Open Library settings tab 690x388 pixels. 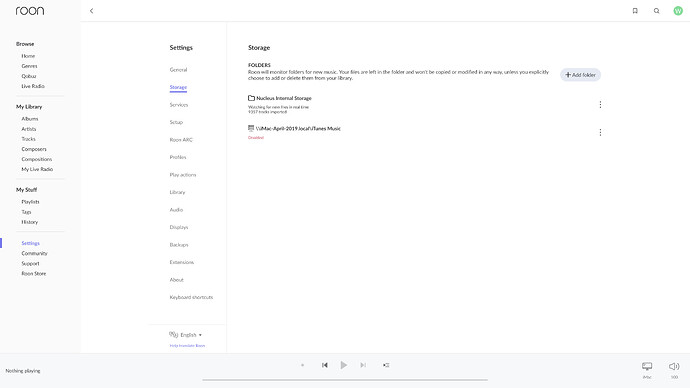coord(177,192)
